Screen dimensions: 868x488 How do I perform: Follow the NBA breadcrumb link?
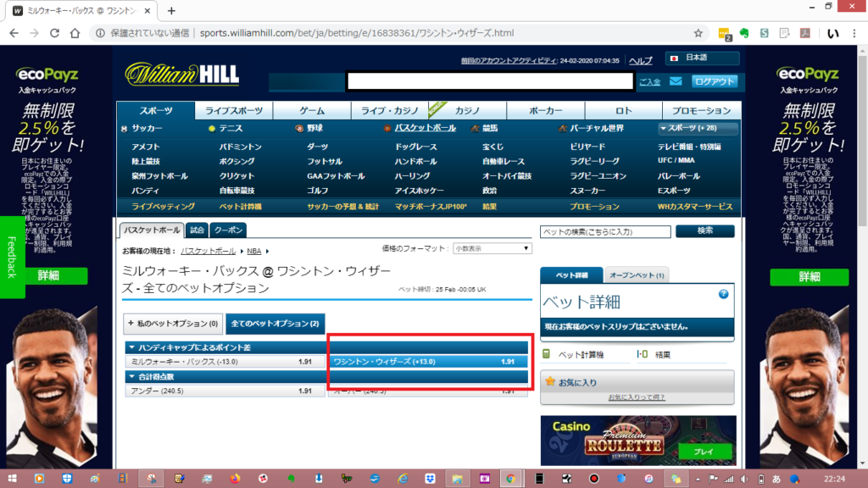tap(254, 251)
